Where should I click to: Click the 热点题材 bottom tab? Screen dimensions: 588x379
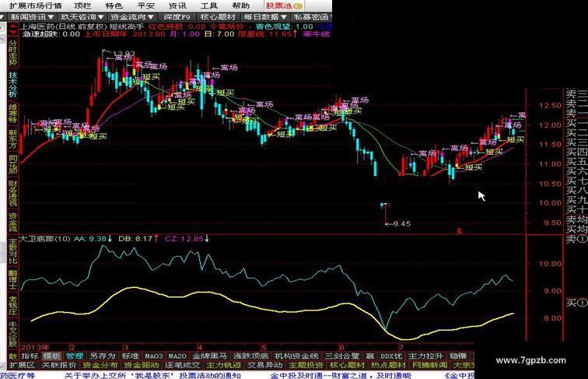click(x=389, y=365)
